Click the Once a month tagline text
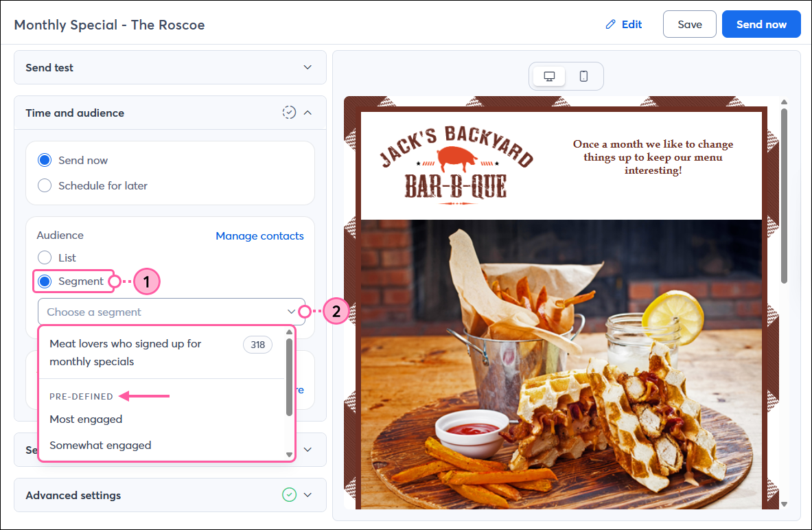 click(x=653, y=157)
